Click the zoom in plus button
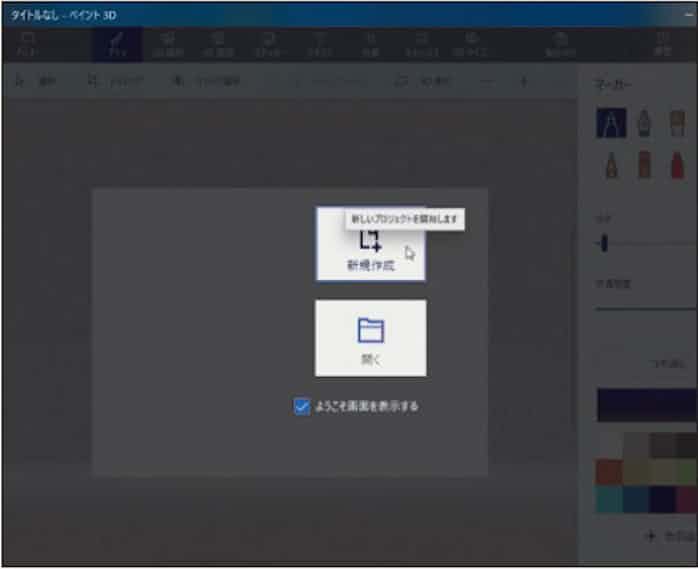Viewport: 698px width, 569px height. pos(523,81)
